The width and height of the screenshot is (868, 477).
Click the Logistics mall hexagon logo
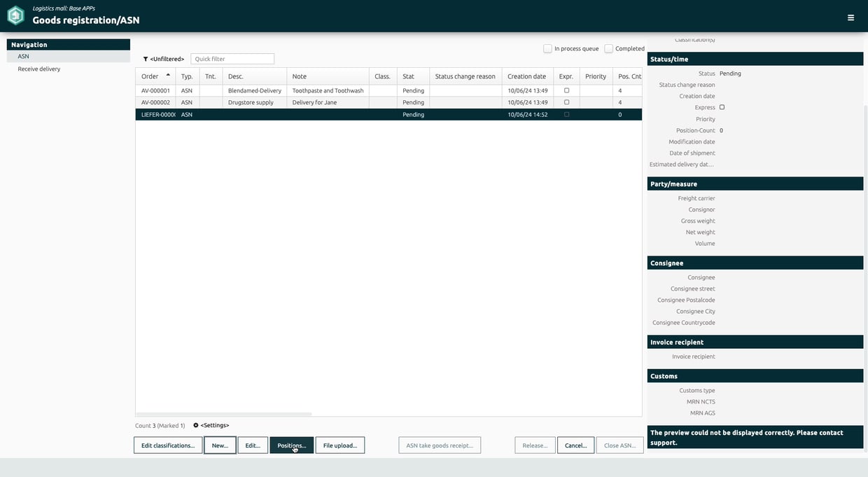15,15
